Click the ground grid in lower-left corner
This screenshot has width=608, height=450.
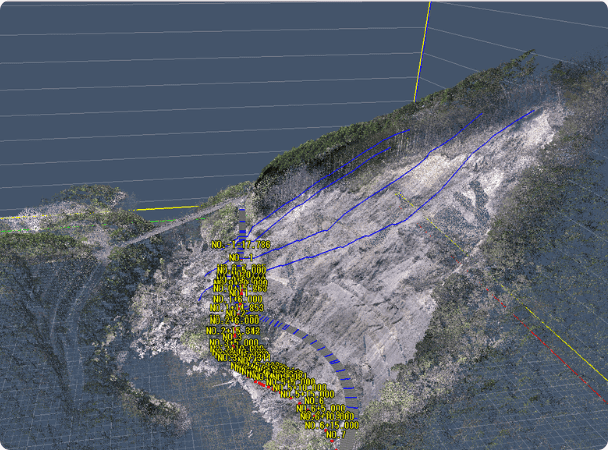click(60, 400)
